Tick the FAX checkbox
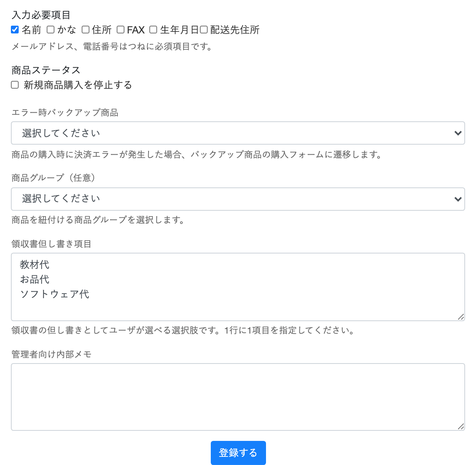The height and width of the screenshot is (465, 476). (x=121, y=30)
